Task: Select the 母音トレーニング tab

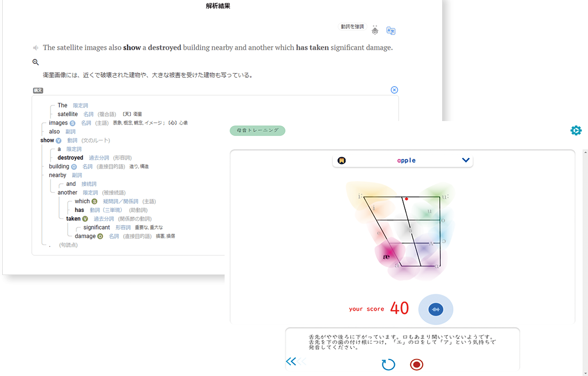Action: (257, 130)
